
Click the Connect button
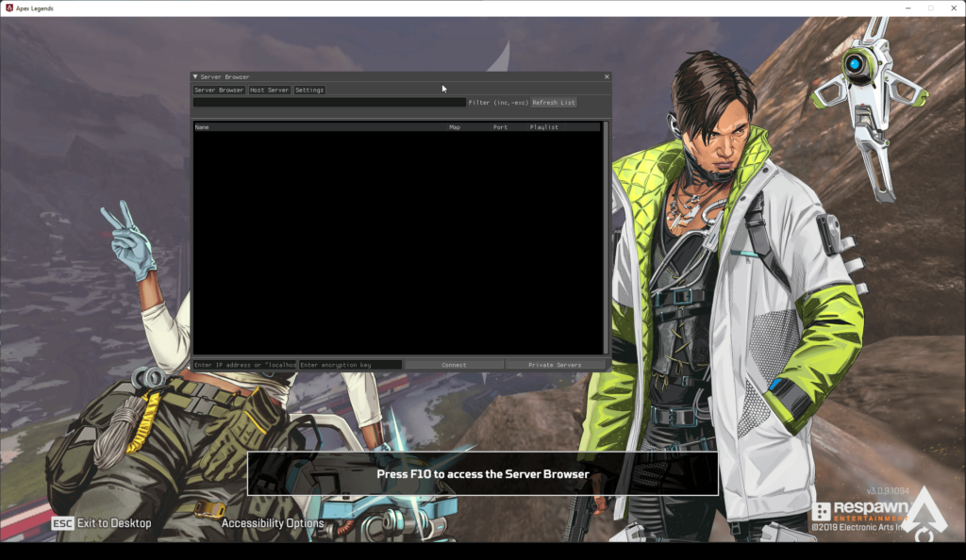[454, 365]
